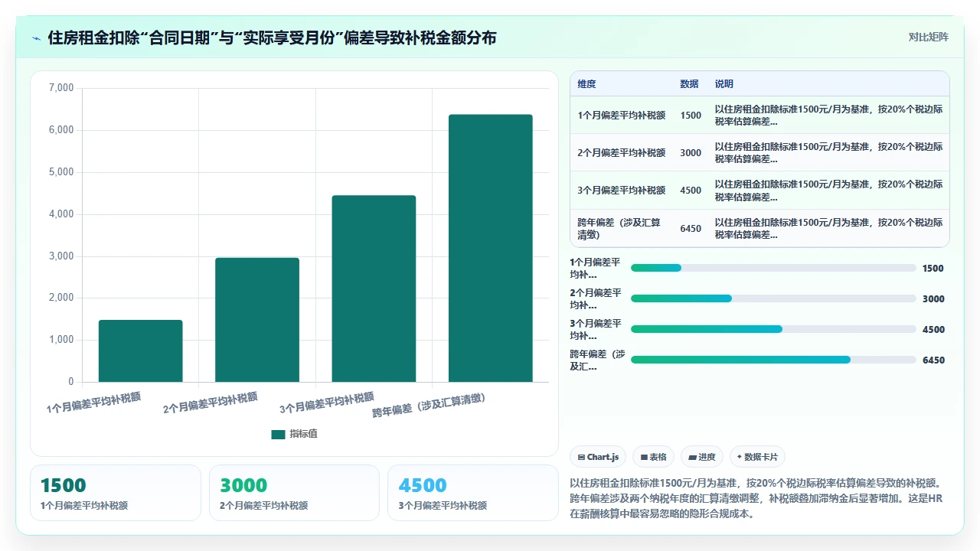Click the 数据卡片 tag chip
This screenshot has height=551, width=980.
[757, 457]
